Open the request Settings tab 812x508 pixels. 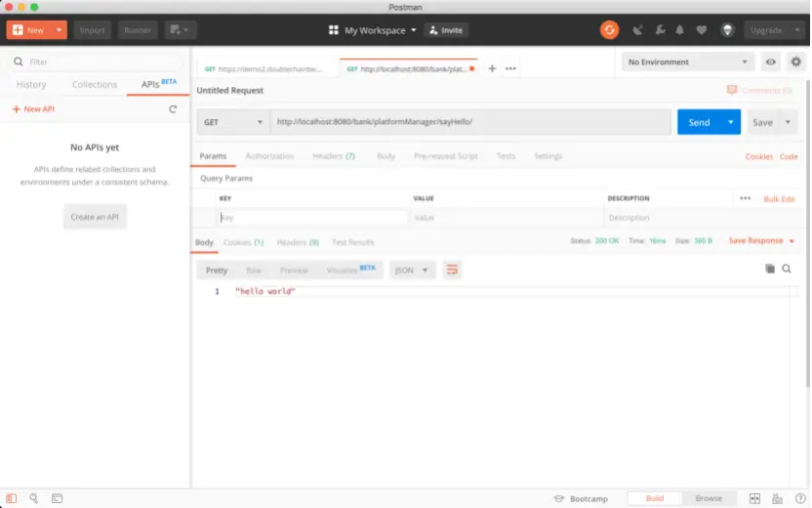[x=548, y=156]
